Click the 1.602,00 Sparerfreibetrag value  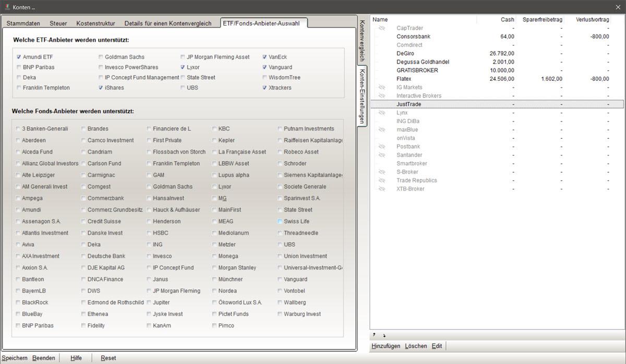click(552, 79)
